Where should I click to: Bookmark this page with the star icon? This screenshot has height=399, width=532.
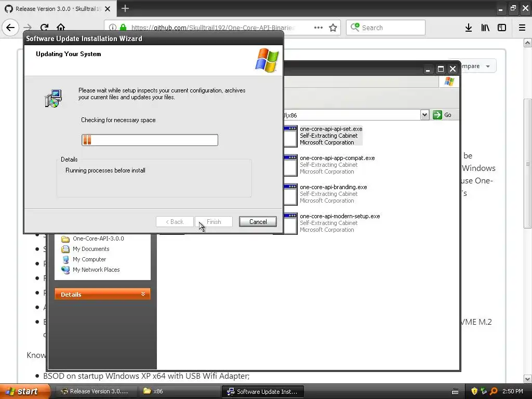pos(333,28)
